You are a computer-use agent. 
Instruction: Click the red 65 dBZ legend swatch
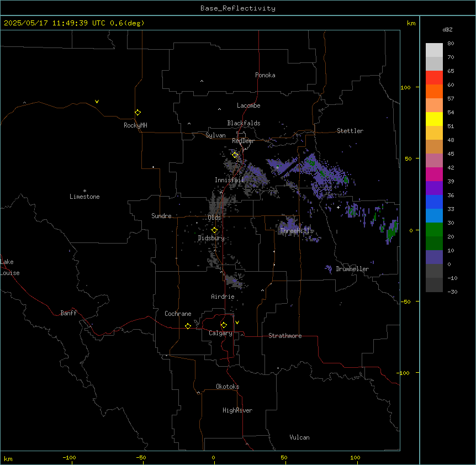[434, 78]
